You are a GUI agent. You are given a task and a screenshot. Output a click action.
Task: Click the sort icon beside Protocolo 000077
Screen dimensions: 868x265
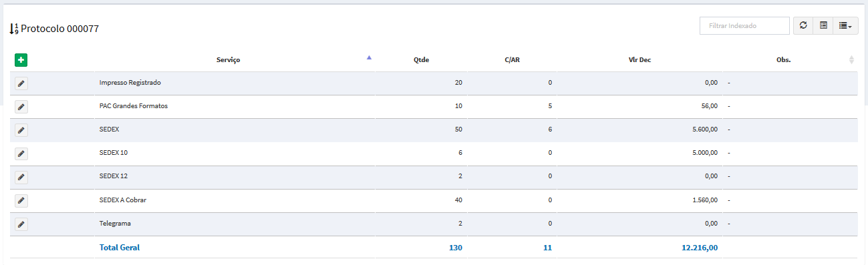click(x=14, y=29)
